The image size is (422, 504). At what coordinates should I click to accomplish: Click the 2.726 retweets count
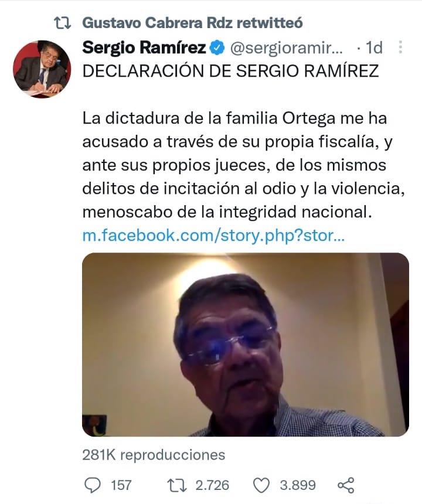tap(212, 485)
